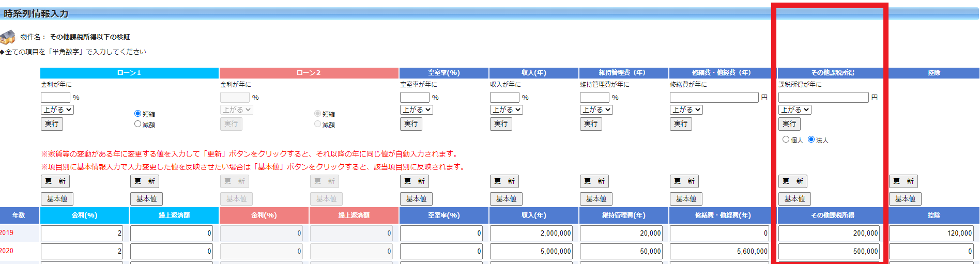
Task: Click 2019 控除 field showing 120,000
Action: [931, 233]
